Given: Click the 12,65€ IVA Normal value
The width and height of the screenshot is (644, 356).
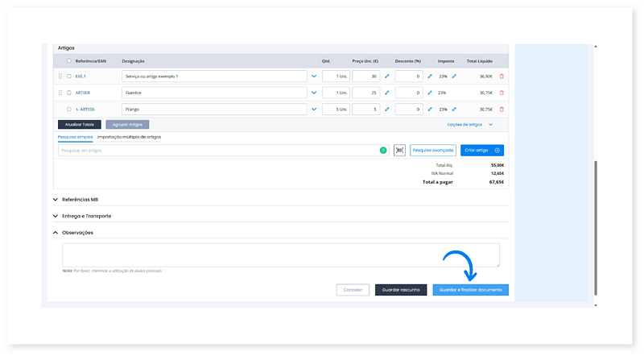Looking at the screenshot, I should [497, 173].
